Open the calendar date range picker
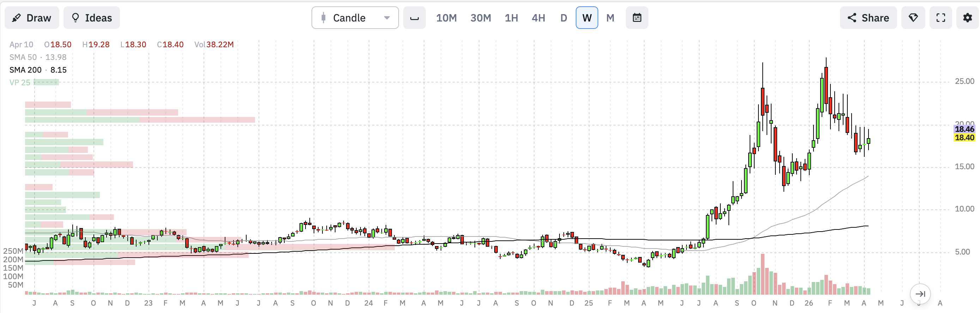Screen dimensions: 980x313 coord(637,18)
